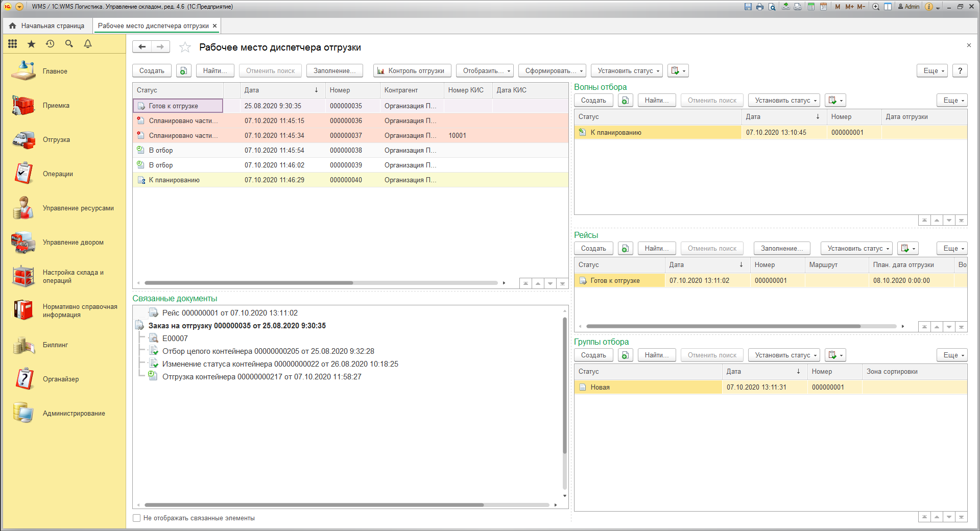This screenshot has height=531, width=980.
Task: Open the history clock icon
Action: click(50, 44)
